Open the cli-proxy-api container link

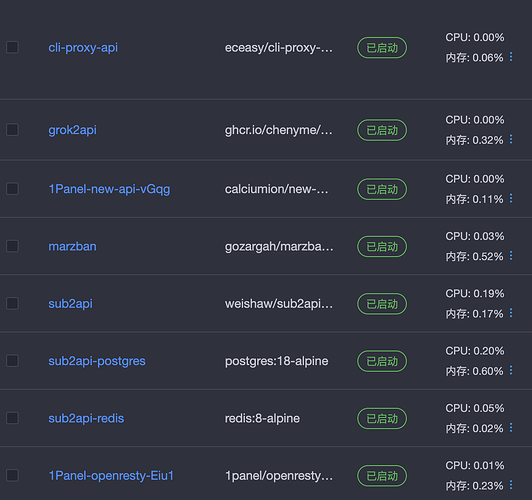coord(83,48)
